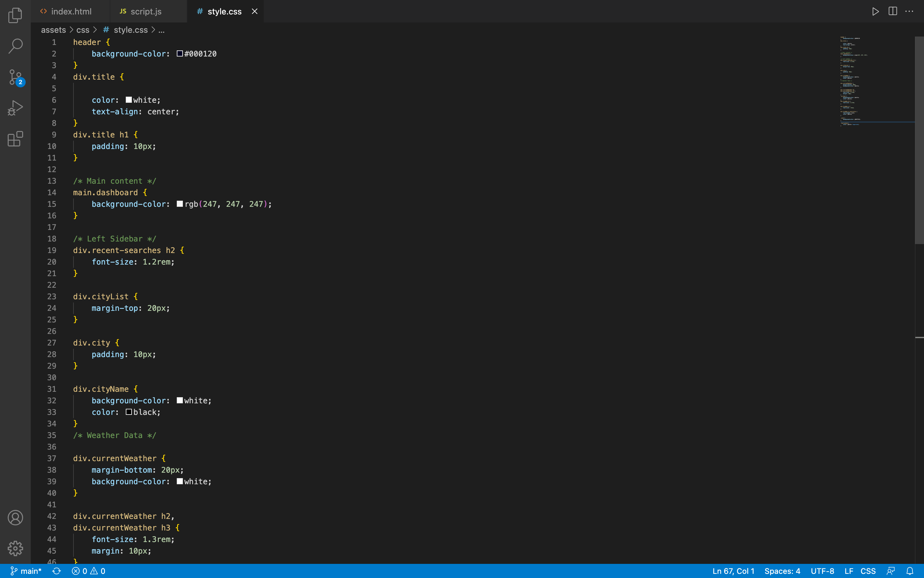The image size is (924, 578).
Task: Show errors and warnings count
Action: tap(89, 571)
